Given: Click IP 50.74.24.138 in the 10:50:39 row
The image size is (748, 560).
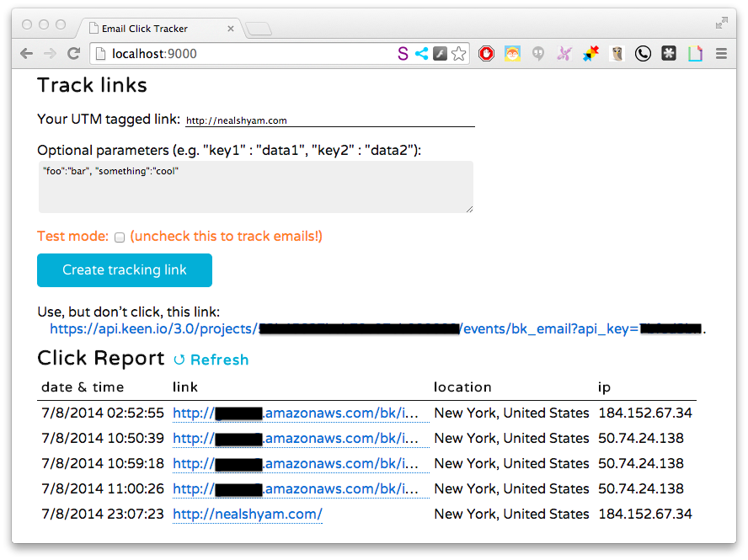Looking at the screenshot, I should pyautogui.click(x=641, y=439).
